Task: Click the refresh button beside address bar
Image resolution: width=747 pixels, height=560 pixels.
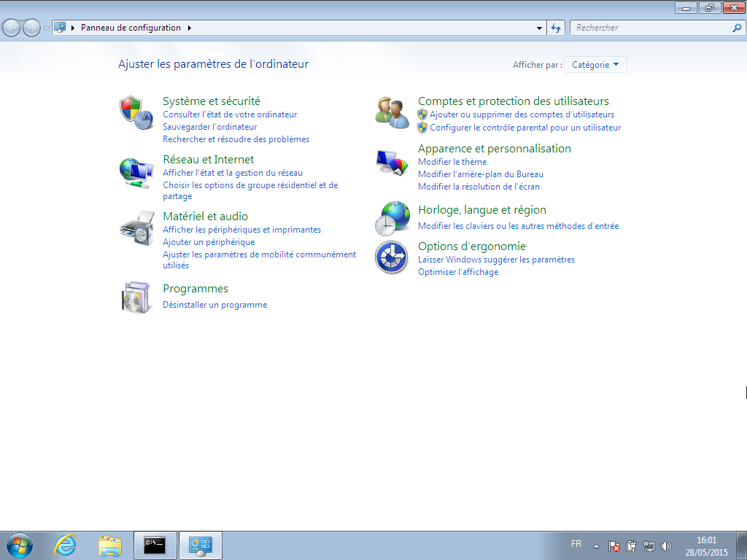Action: 556,28
